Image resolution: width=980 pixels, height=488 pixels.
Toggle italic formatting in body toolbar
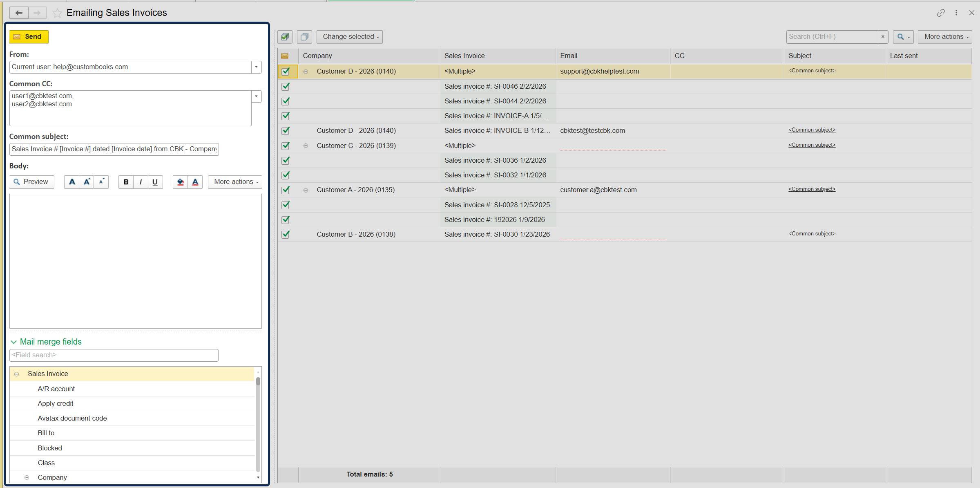tap(141, 182)
